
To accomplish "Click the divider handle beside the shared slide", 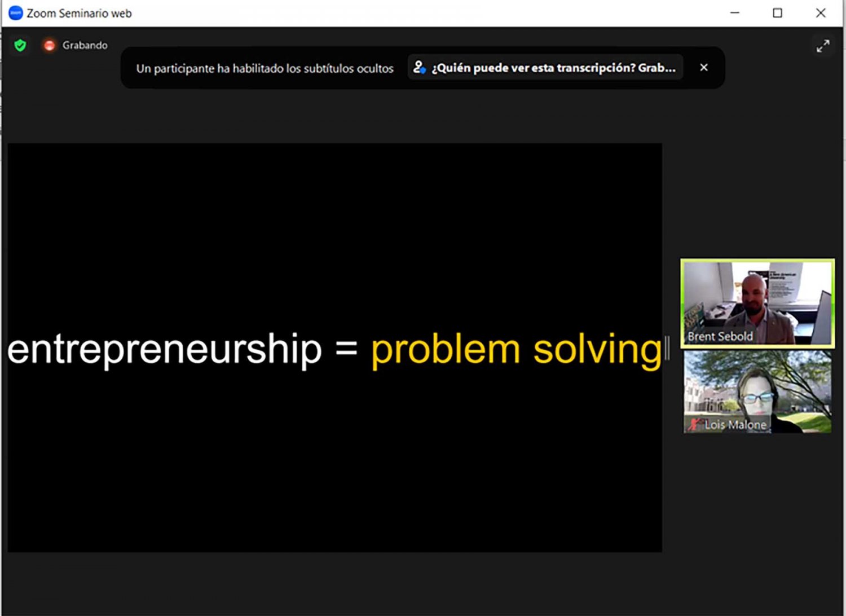I will pos(667,348).
